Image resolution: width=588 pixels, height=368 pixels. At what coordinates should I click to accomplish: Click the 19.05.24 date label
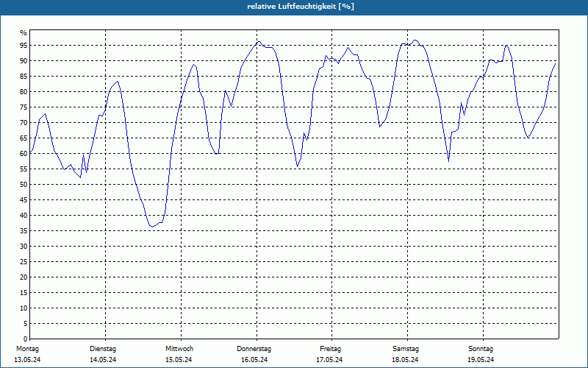pyautogui.click(x=481, y=360)
